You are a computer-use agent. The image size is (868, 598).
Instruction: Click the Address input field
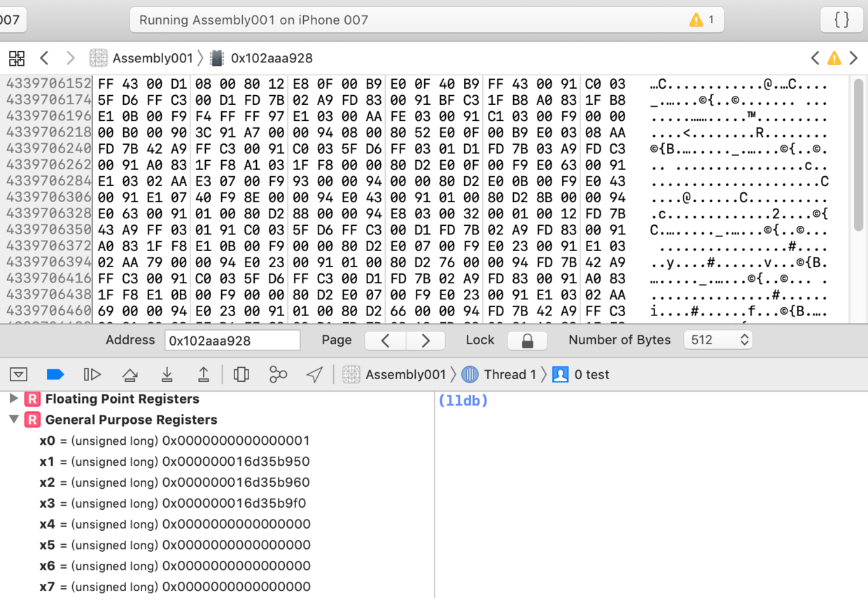(232, 341)
